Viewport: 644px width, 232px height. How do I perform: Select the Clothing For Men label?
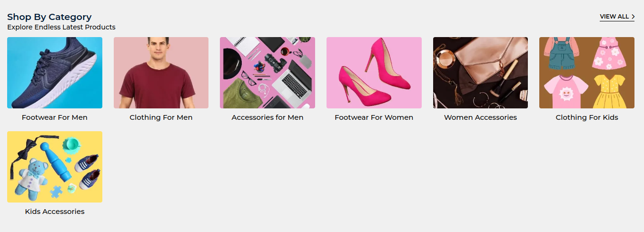tap(161, 117)
